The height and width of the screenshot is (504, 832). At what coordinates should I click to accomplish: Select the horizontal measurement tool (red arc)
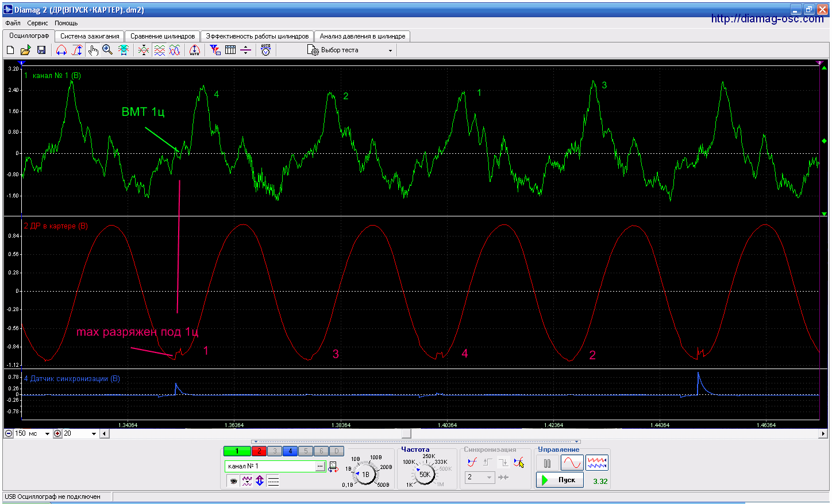tap(61, 51)
